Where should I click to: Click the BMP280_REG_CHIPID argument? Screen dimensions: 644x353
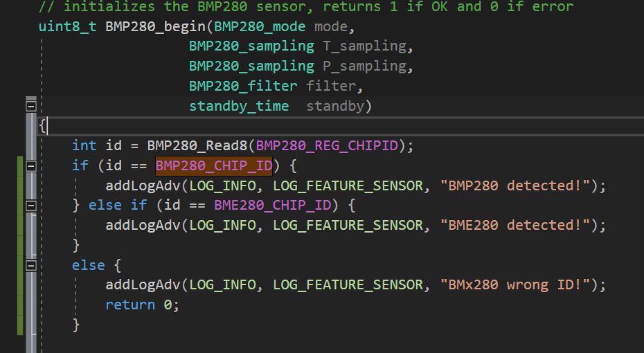coord(327,145)
